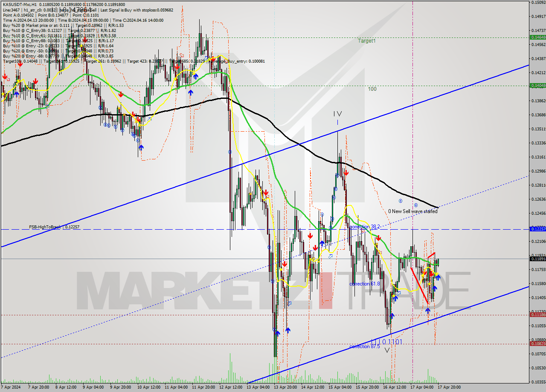Click the green 0.14648 price tag
This screenshot has height=392, width=546.
[x=537, y=37]
